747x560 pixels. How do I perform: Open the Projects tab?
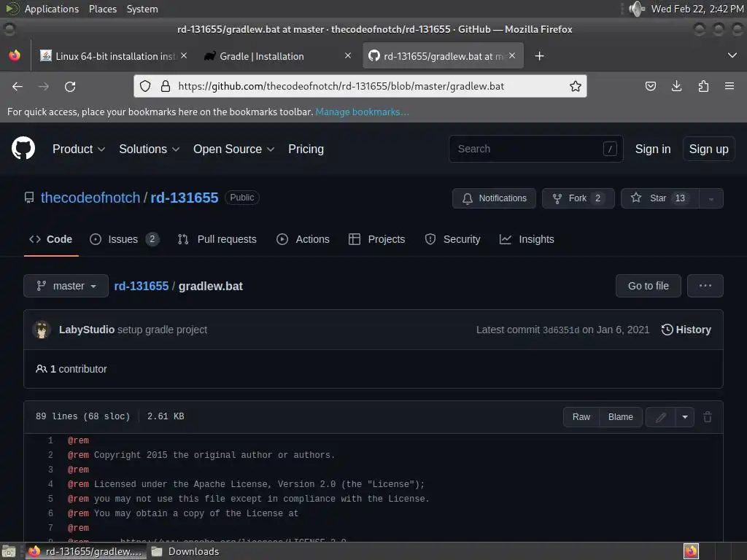377,239
